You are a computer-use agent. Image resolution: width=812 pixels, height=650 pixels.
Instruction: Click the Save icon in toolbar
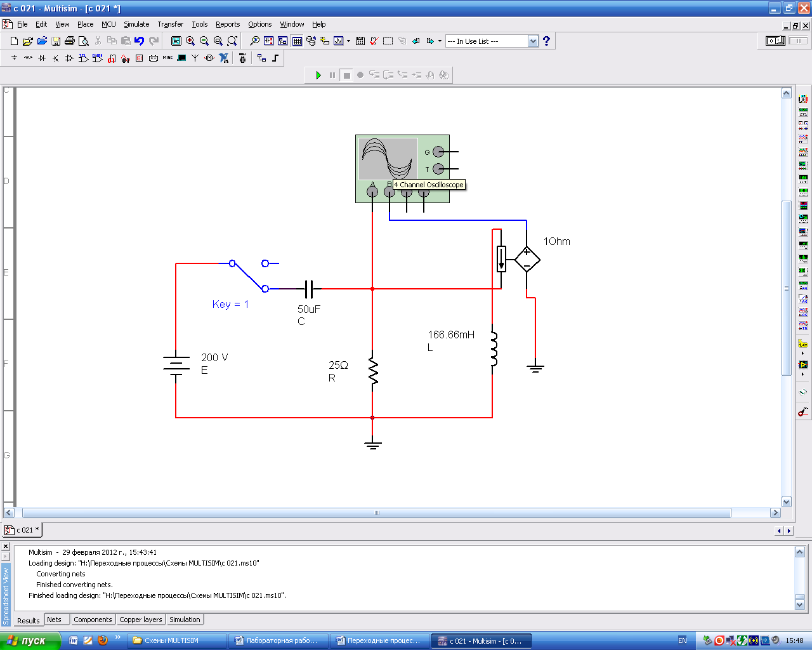coord(56,41)
